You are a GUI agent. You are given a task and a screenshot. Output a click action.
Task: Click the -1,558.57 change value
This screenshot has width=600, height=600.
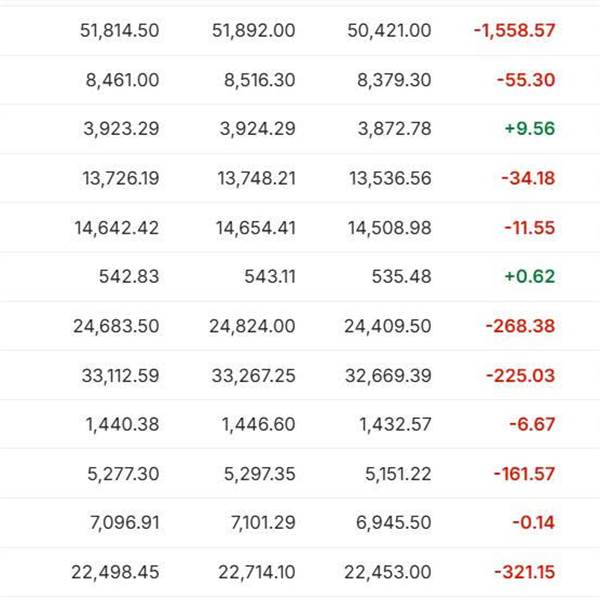pos(514,30)
